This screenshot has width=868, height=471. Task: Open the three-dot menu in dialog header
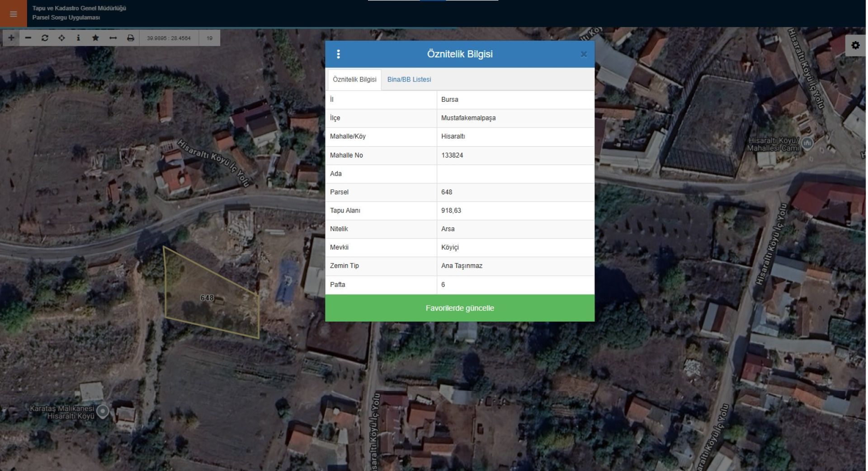(x=338, y=54)
